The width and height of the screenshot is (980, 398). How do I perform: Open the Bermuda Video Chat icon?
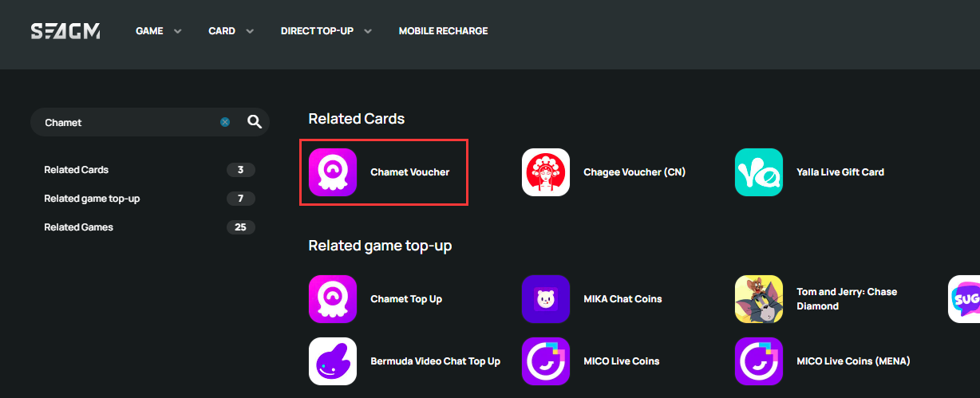[x=333, y=361]
